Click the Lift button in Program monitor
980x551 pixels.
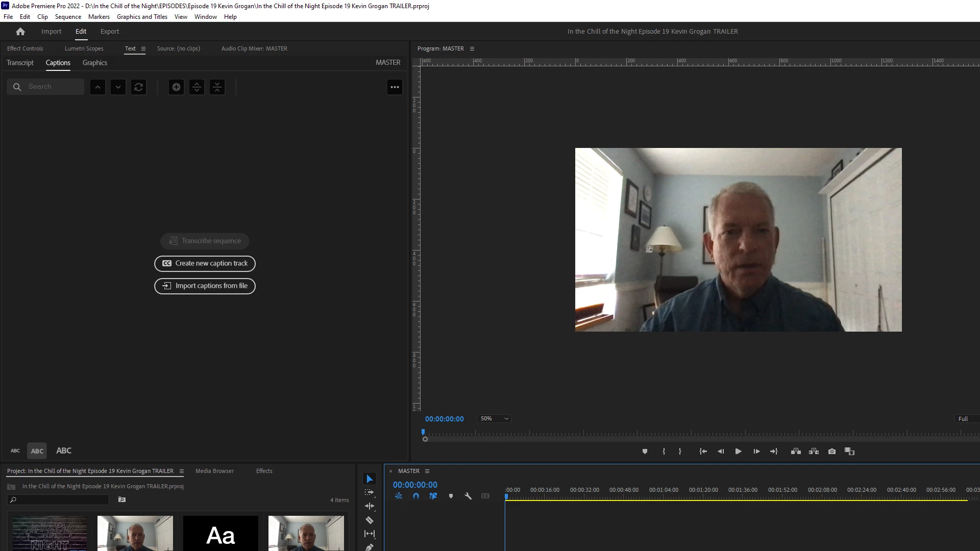(796, 452)
